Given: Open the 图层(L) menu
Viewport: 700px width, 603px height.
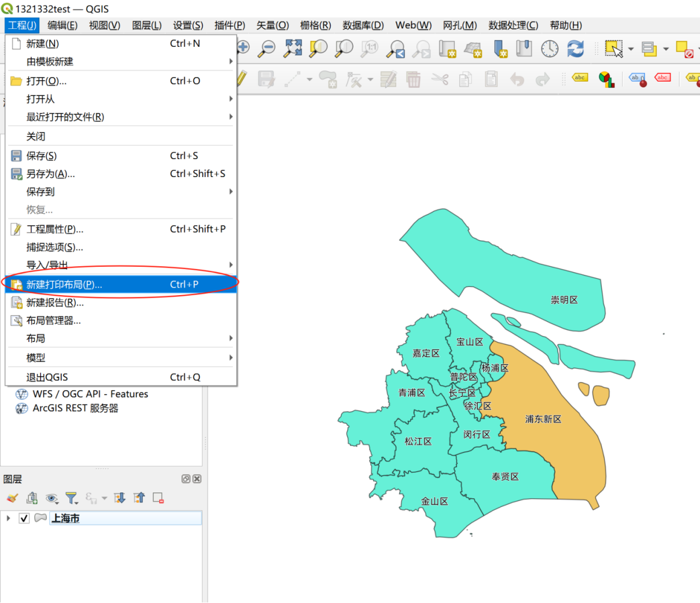Looking at the screenshot, I should (147, 25).
